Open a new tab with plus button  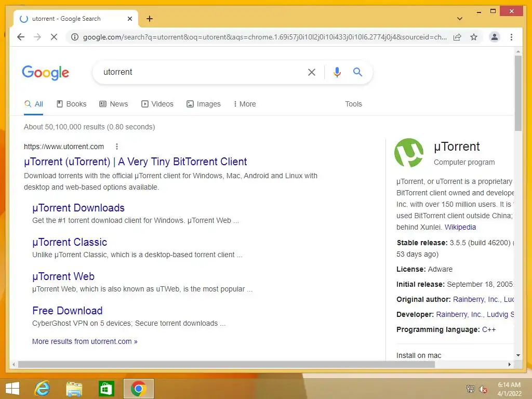click(150, 19)
